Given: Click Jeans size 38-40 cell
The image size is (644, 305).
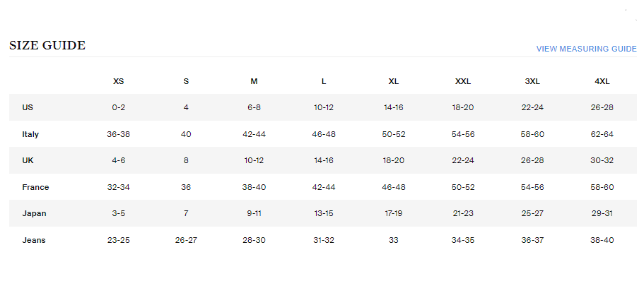Looking at the screenshot, I should (x=602, y=240).
